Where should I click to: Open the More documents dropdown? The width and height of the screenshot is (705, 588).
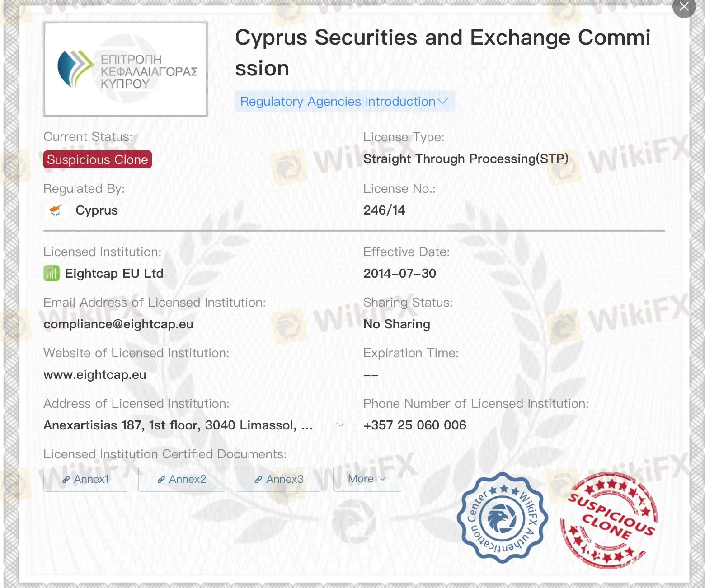point(367,479)
